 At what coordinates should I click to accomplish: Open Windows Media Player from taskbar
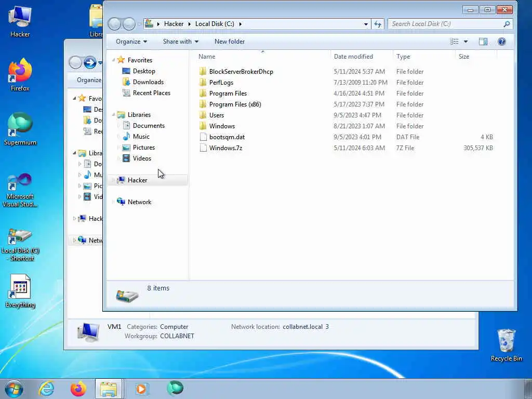[141, 389]
